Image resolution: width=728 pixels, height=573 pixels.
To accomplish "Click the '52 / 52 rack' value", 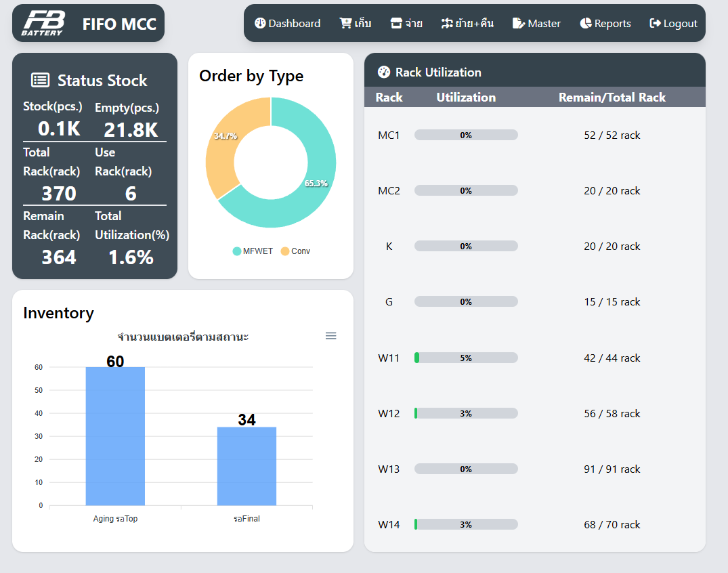I will (612, 135).
